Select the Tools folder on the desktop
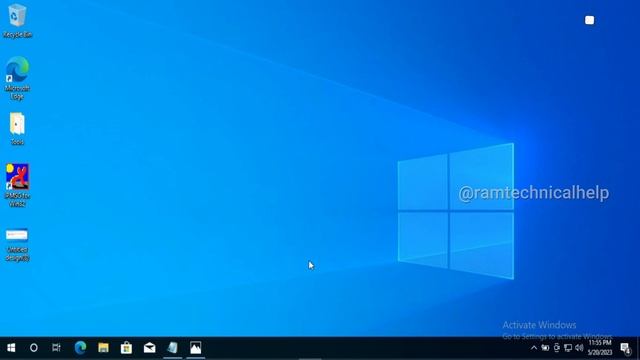 (x=17, y=129)
